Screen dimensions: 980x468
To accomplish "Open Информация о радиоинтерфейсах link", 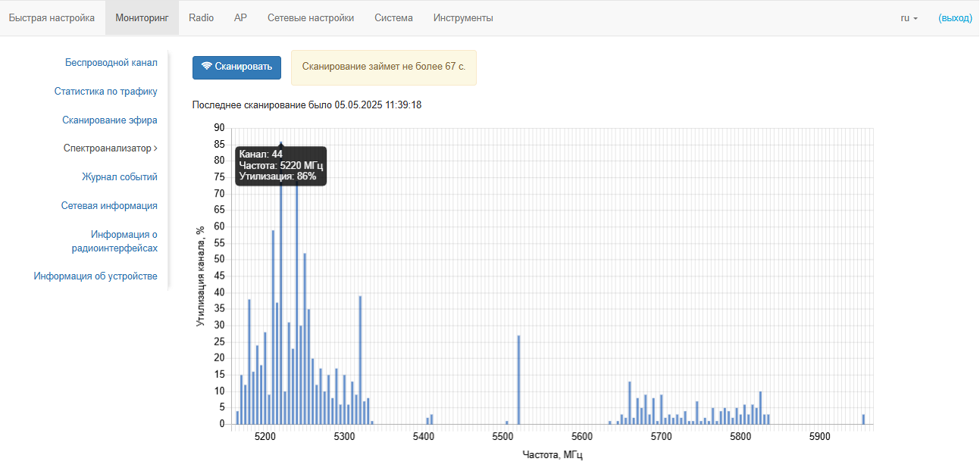I will pos(114,241).
